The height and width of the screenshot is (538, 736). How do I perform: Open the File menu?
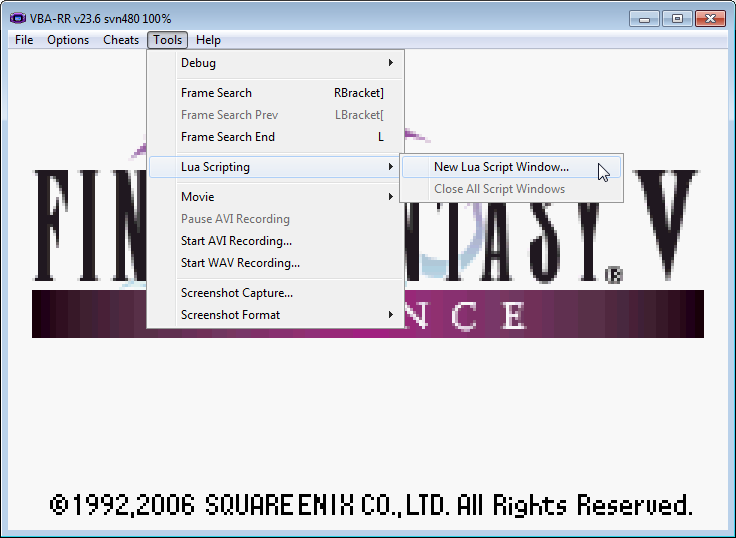pos(24,40)
